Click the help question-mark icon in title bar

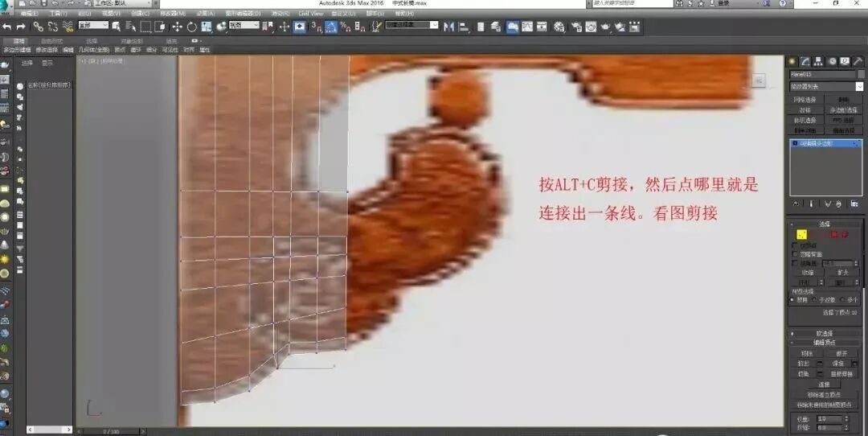tap(782, 3)
